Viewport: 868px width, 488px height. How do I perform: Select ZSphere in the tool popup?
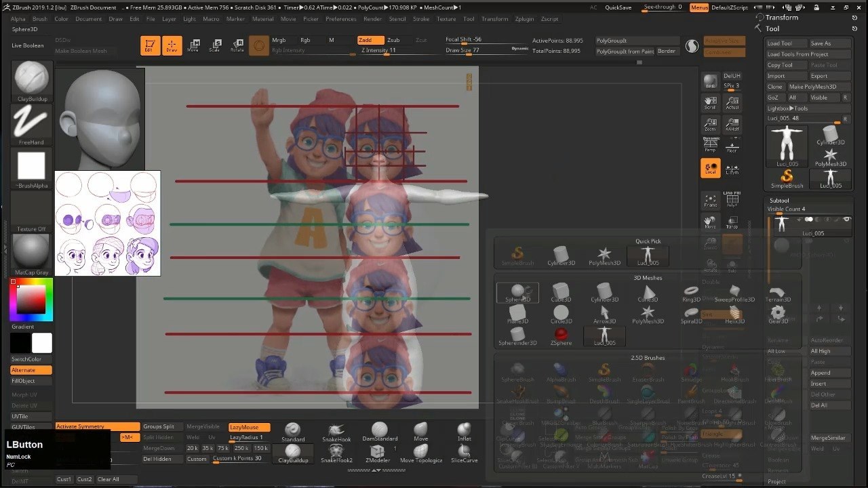[x=561, y=336]
